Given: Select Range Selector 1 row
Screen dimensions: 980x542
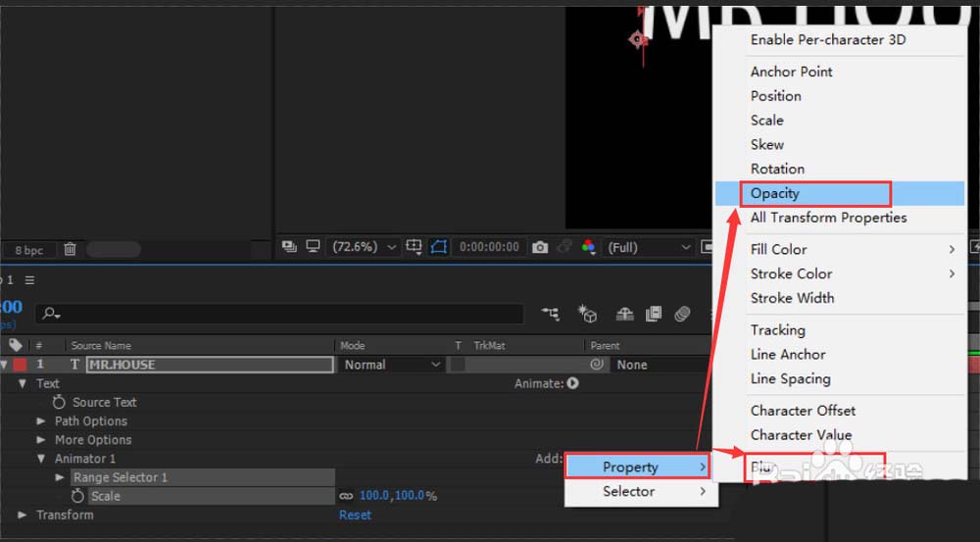Looking at the screenshot, I should point(203,477).
